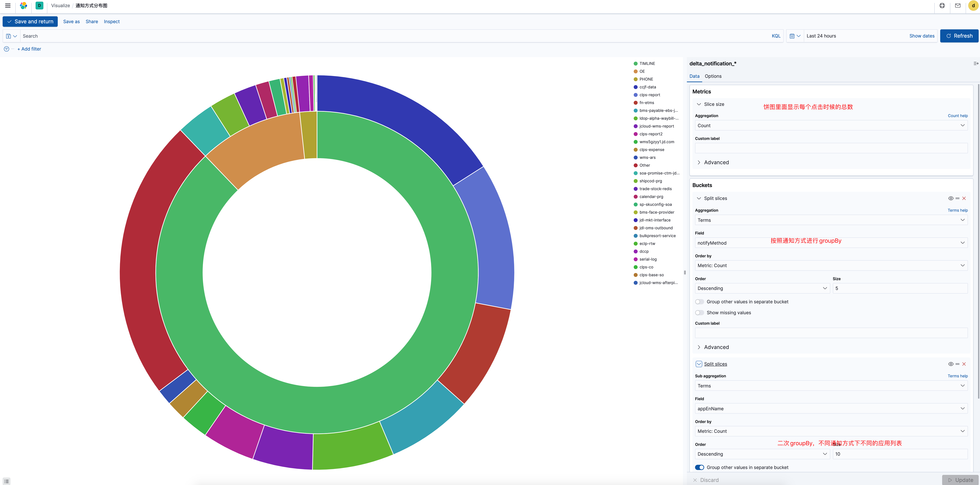
Task: Click the Size field showing 5
Action: click(900, 288)
